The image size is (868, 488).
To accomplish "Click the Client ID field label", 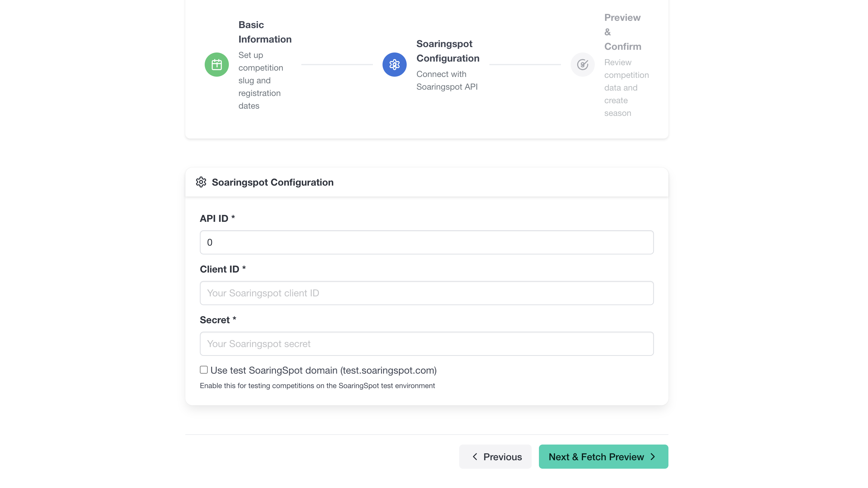I will pyautogui.click(x=220, y=270).
